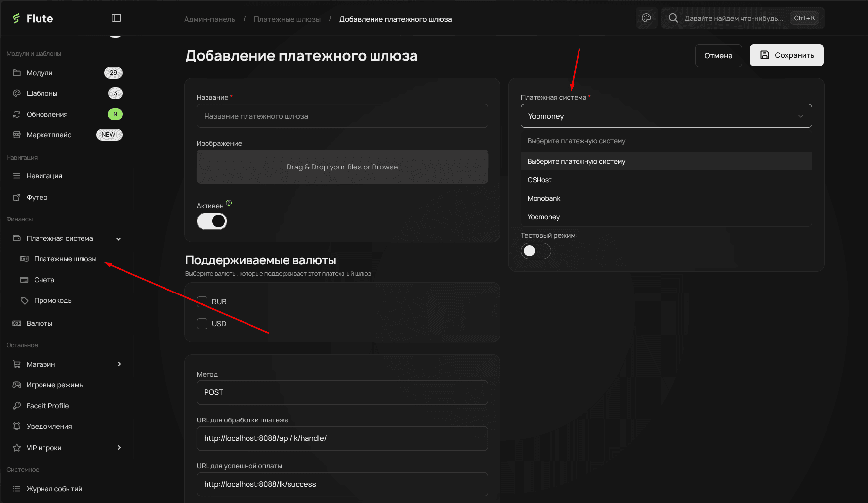Open the Валюты section

(39, 323)
